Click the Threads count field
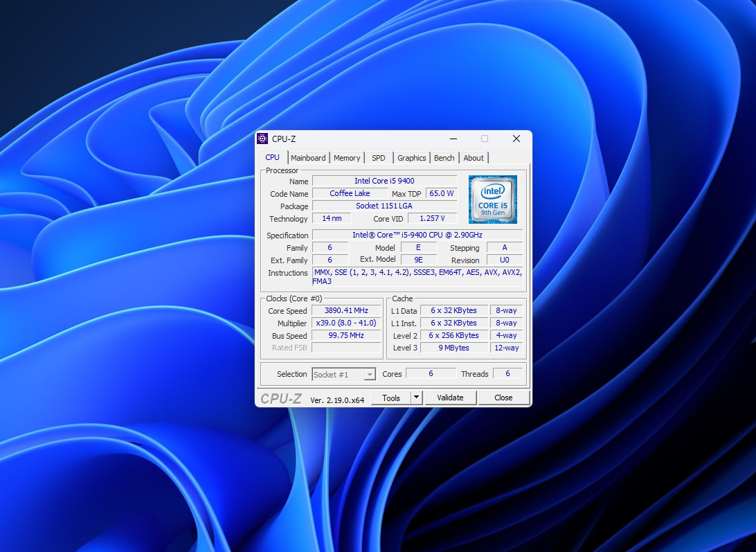This screenshot has height=552, width=756. (x=507, y=373)
